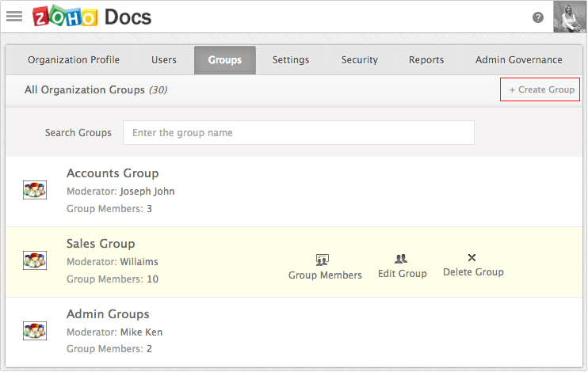The image size is (588, 372).
Task: Click the Admin Groups avatar icon
Action: 35,331
